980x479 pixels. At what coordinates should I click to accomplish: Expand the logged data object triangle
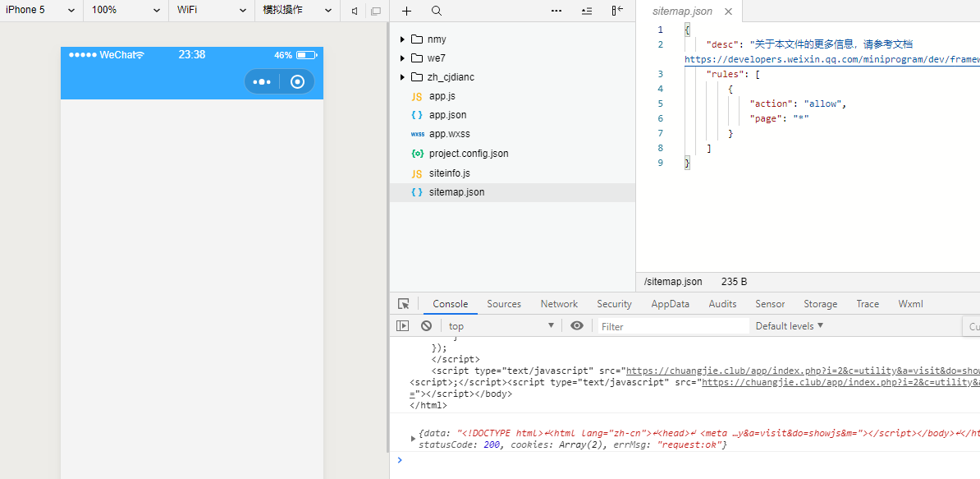pos(413,439)
